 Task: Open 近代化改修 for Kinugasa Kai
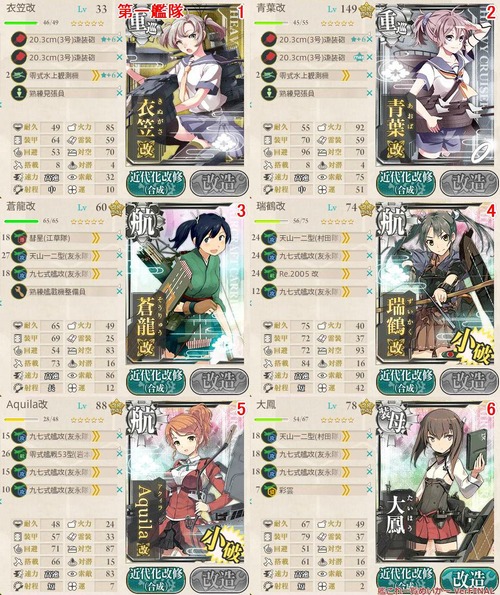pos(156,183)
